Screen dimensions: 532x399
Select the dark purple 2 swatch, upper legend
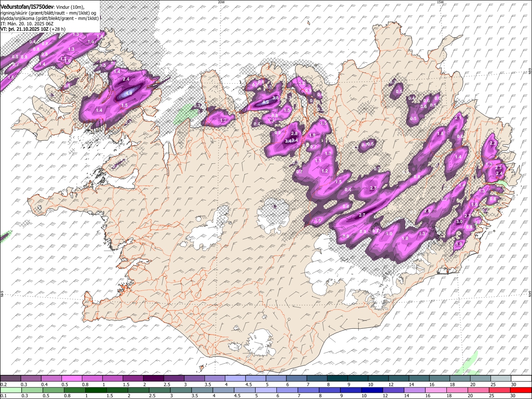pyautogui.click(x=153, y=379)
